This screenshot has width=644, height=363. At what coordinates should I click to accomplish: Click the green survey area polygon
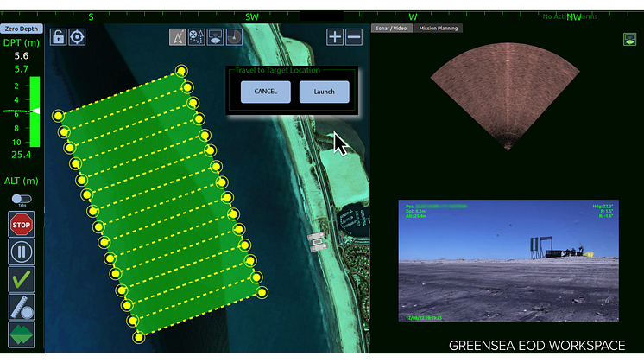pyautogui.click(x=161, y=204)
